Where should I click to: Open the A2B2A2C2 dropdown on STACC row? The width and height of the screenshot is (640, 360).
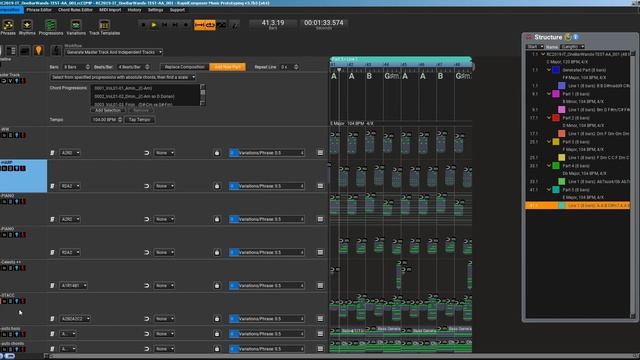click(x=75, y=319)
